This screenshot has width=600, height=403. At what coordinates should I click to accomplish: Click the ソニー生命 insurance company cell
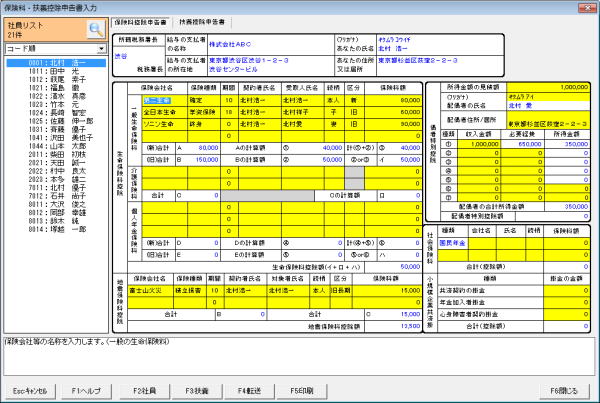coord(165,124)
